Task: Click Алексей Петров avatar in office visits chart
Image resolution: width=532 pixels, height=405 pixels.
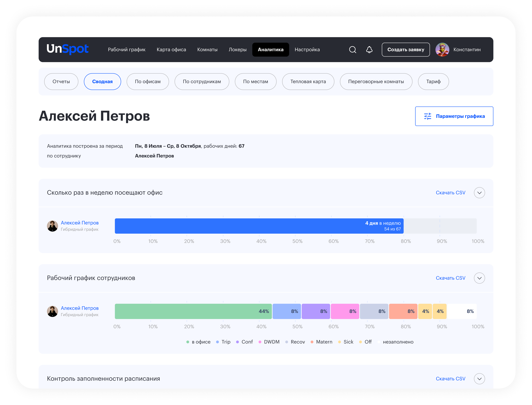Action: coord(52,226)
